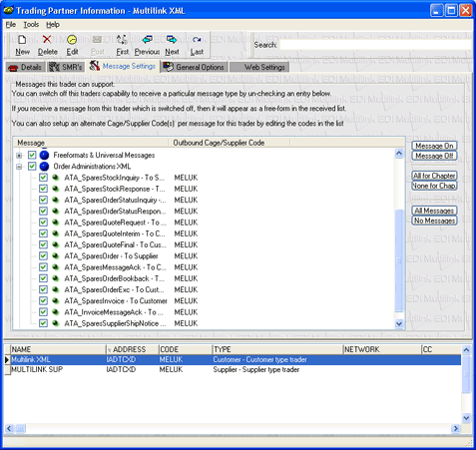
Task: Click message list scroll up arrow
Action: 399,153
